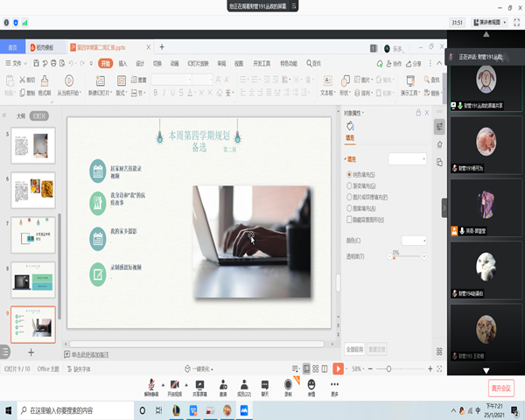Click the Italic I formatting icon
The width and height of the screenshot is (525, 420).
point(164,93)
